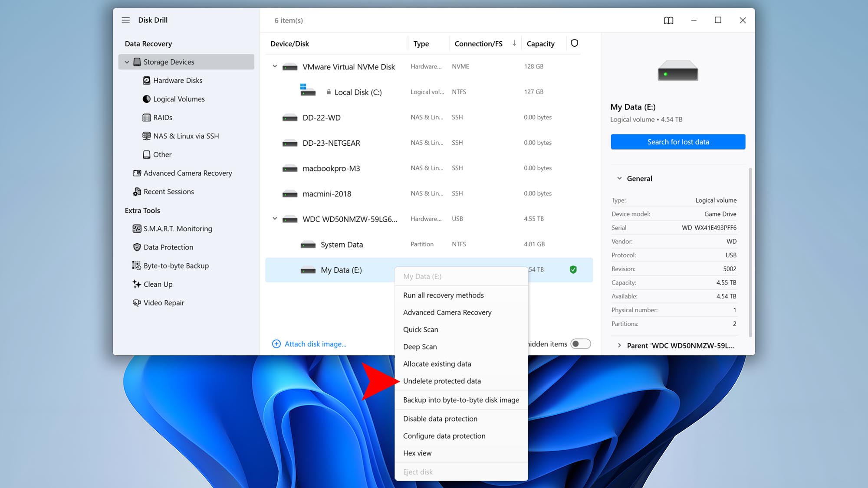Screen dimensions: 868x488
Task: Click the sort arrow in Connection/FS header
Action: (x=514, y=43)
